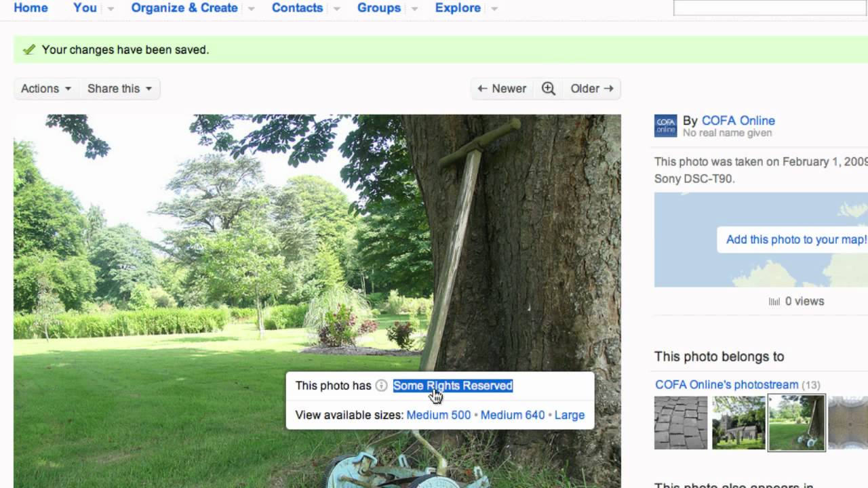Click the info icon beside This photo has

[381, 386]
